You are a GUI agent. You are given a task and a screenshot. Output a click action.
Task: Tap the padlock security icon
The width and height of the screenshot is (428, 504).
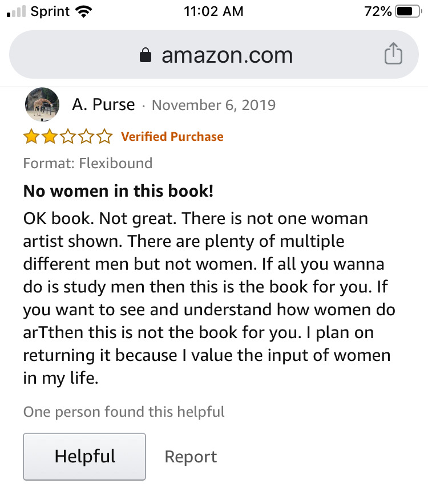[x=146, y=55]
